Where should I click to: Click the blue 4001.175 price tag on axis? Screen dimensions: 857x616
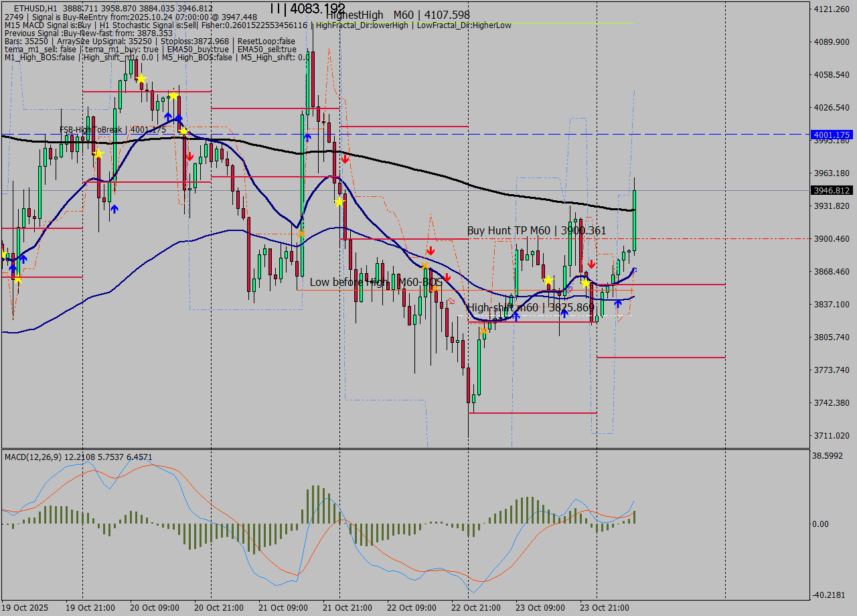832,135
